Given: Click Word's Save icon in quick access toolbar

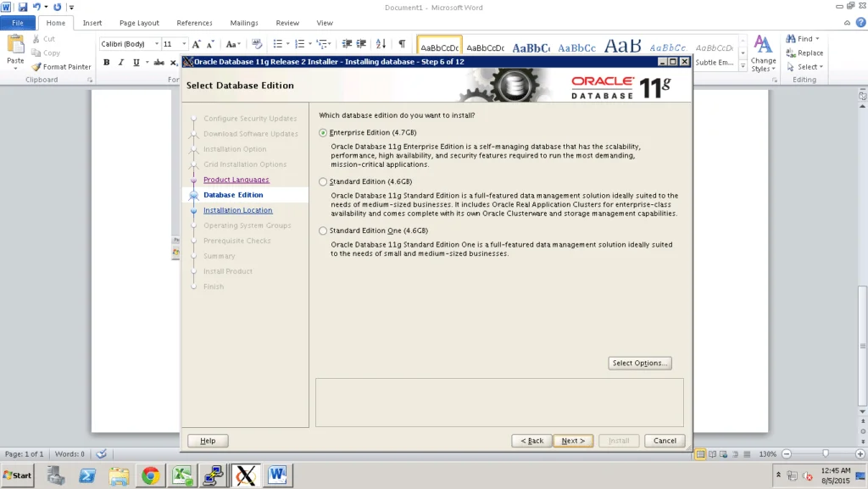Looking at the screenshot, I should (23, 7).
